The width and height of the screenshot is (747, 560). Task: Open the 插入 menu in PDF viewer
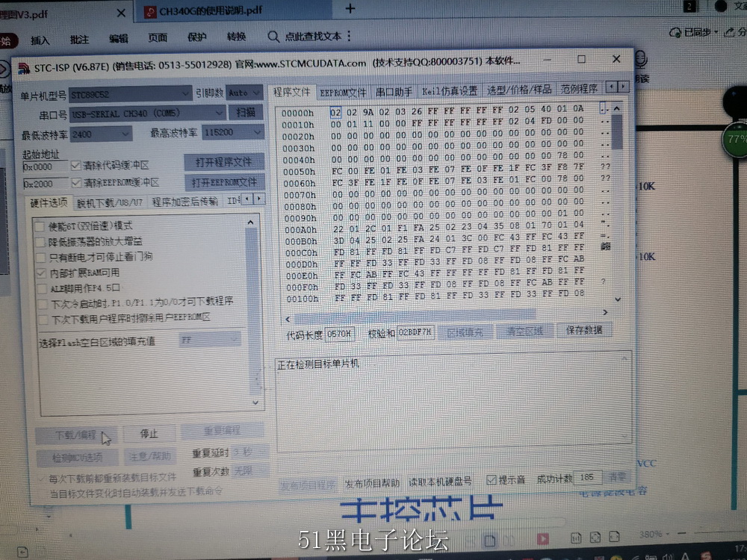coord(40,40)
